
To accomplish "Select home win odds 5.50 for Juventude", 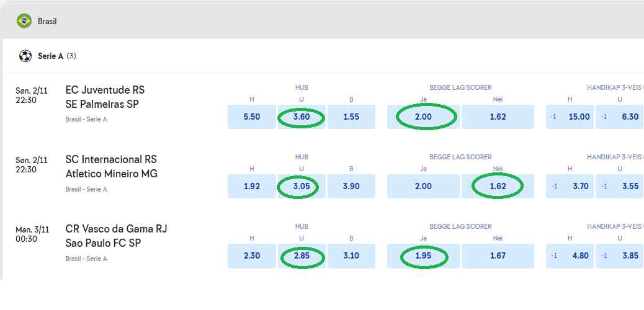I will [x=252, y=117].
